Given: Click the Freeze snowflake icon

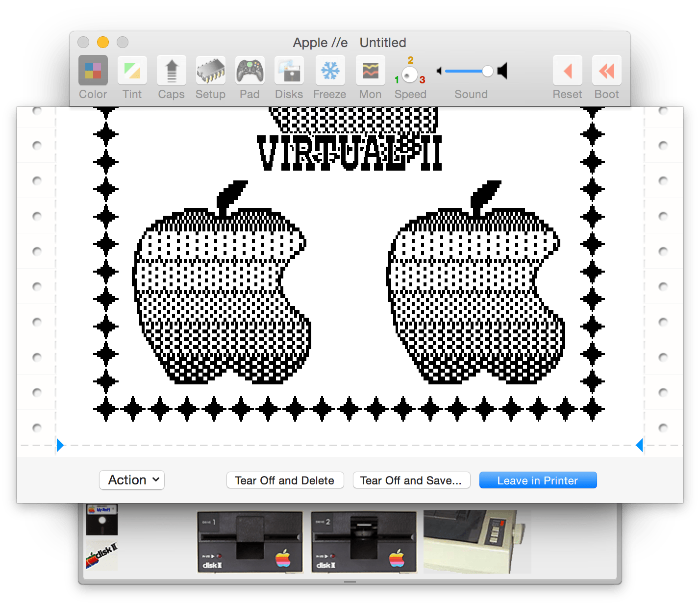Looking at the screenshot, I should 330,71.
